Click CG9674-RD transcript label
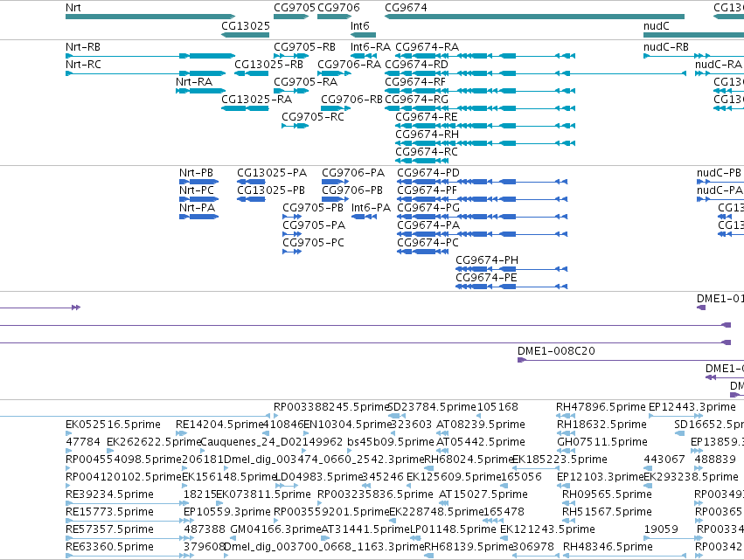 [417, 65]
